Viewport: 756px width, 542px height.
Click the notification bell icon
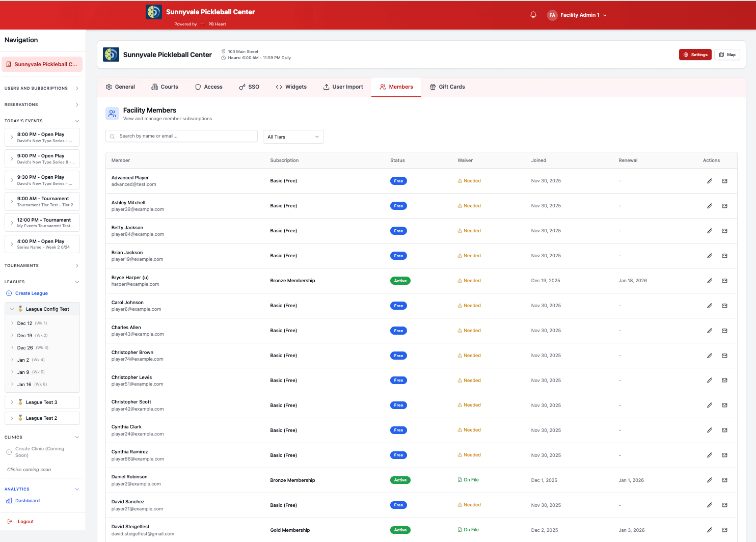click(533, 15)
